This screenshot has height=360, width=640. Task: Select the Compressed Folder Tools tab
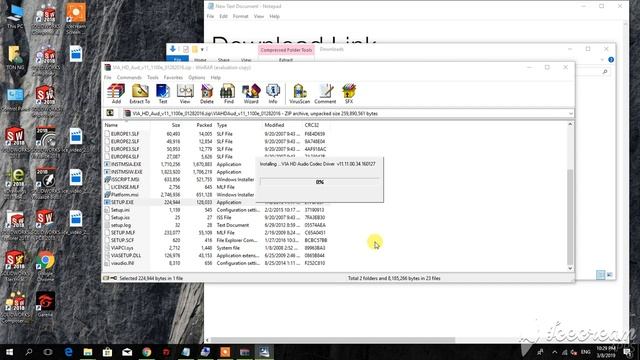point(286,50)
